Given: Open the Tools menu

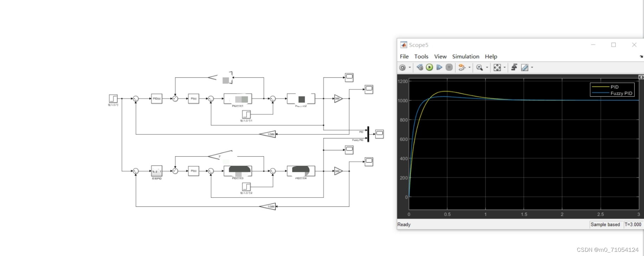Looking at the screenshot, I should (x=421, y=56).
